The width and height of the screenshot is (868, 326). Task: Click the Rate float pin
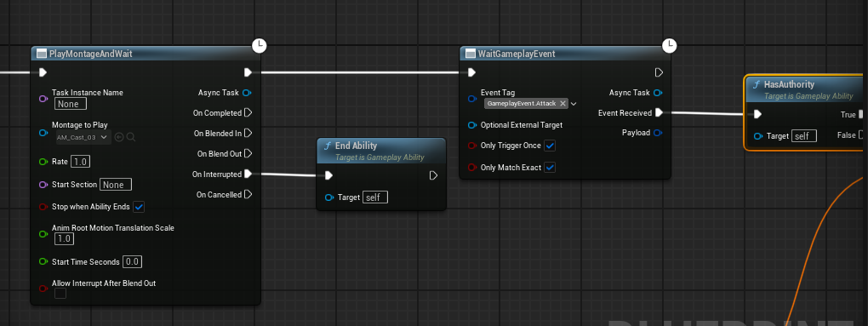tap(43, 162)
